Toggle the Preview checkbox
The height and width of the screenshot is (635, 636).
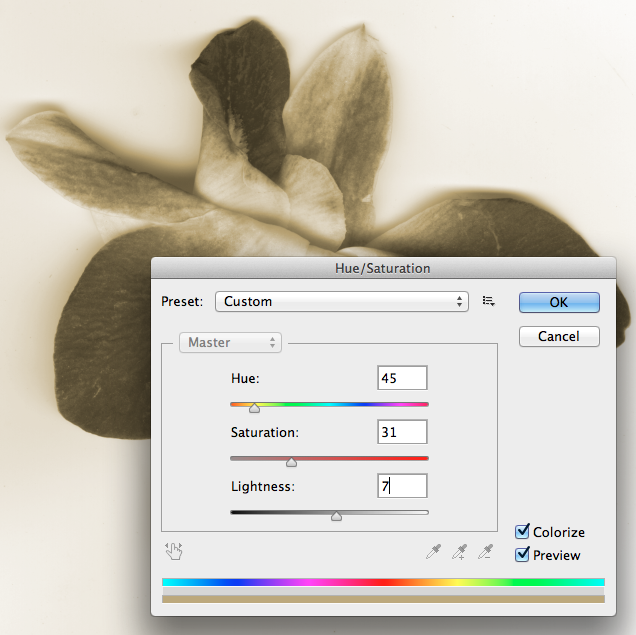tap(522, 555)
